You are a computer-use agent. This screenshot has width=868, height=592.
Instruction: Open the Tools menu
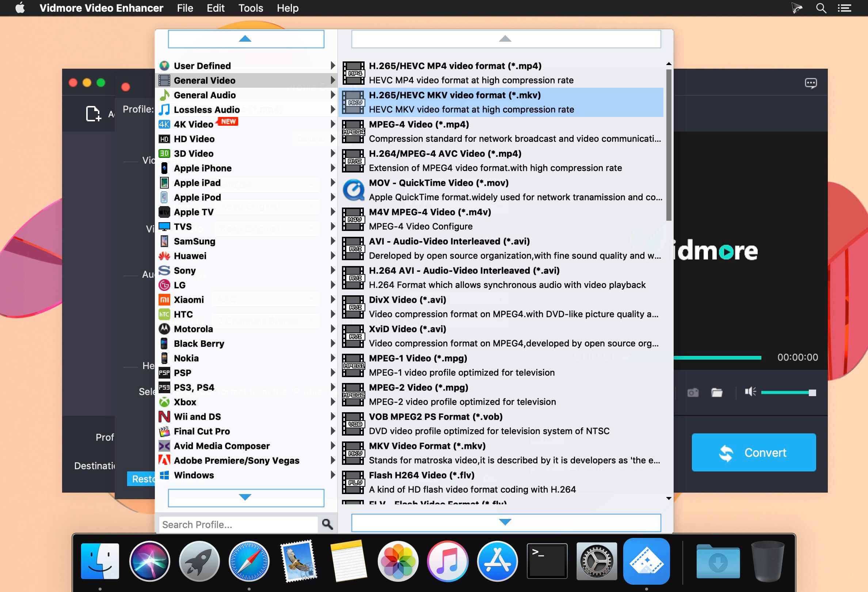pos(250,8)
